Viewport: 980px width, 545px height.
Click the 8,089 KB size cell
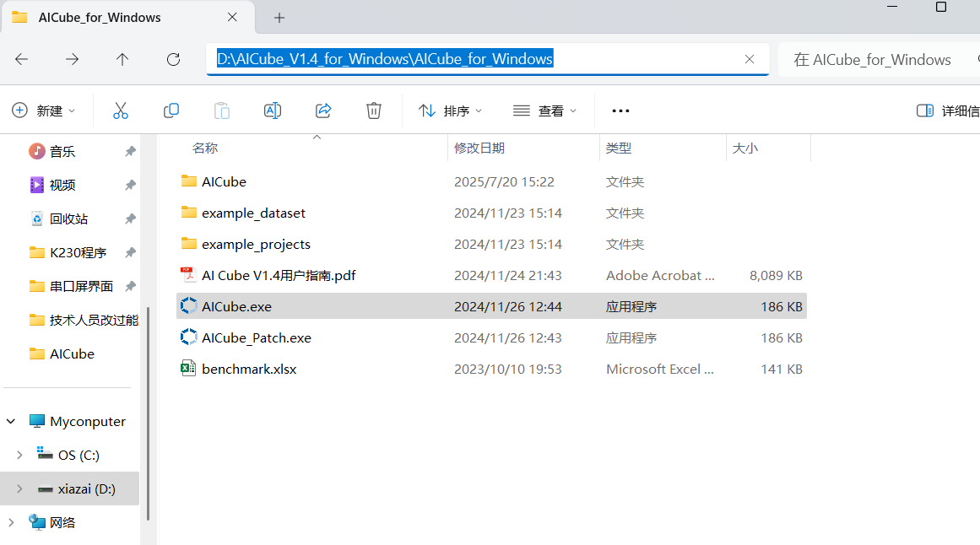(x=776, y=276)
